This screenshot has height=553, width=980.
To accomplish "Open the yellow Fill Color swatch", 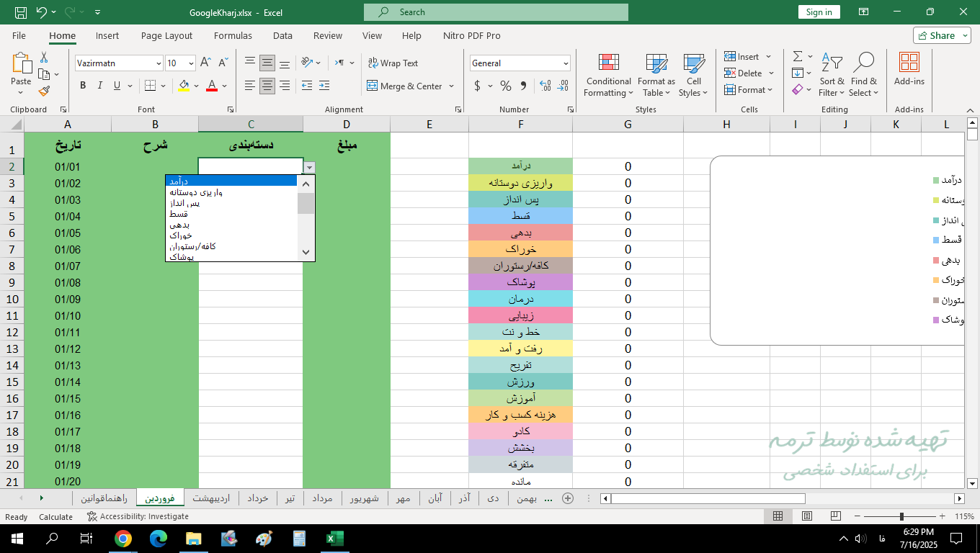I will tap(184, 86).
